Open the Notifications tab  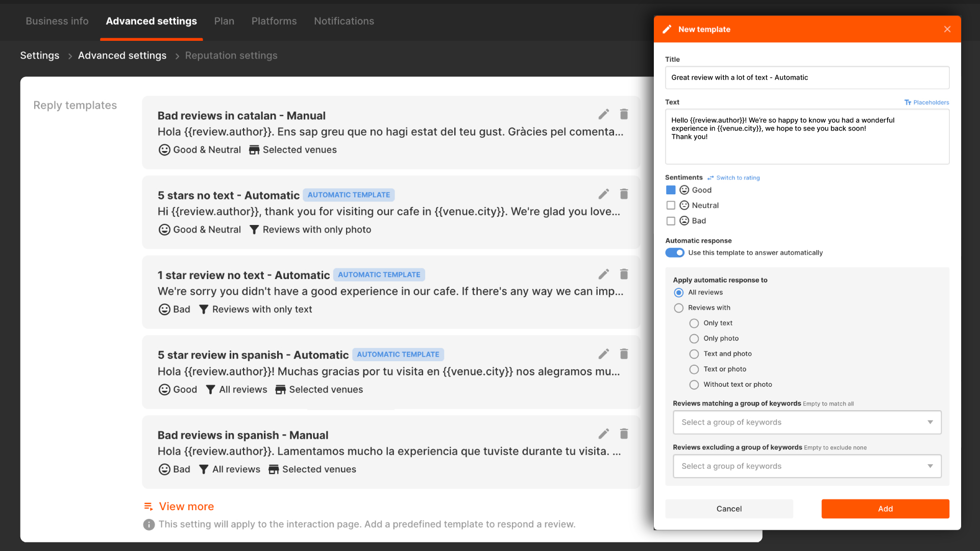click(x=344, y=21)
